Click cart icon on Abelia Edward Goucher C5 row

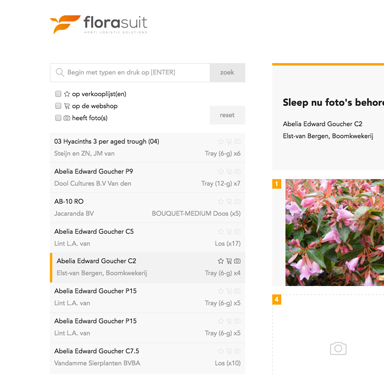point(229,232)
